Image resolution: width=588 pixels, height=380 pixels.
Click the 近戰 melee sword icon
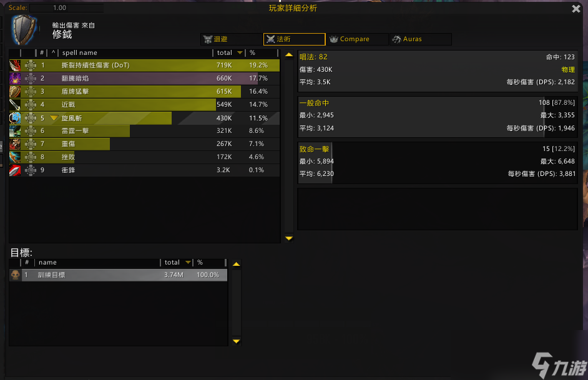15,105
